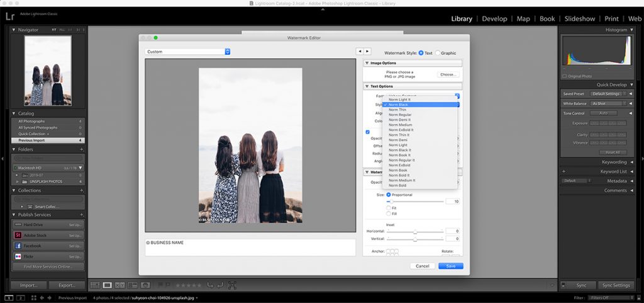This screenshot has width=644, height=303.
Task: Switch to the Book module
Action: (x=547, y=18)
